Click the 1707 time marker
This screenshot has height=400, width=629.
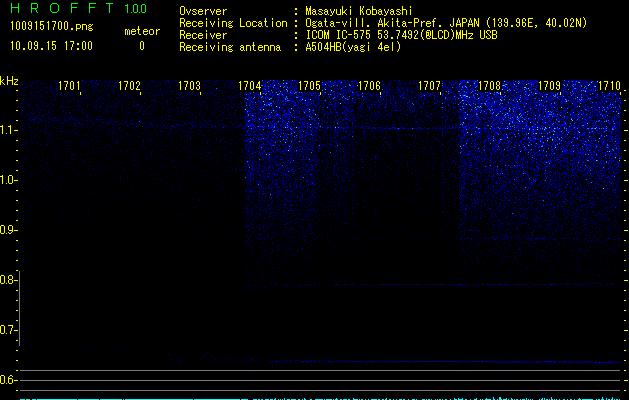click(429, 86)
